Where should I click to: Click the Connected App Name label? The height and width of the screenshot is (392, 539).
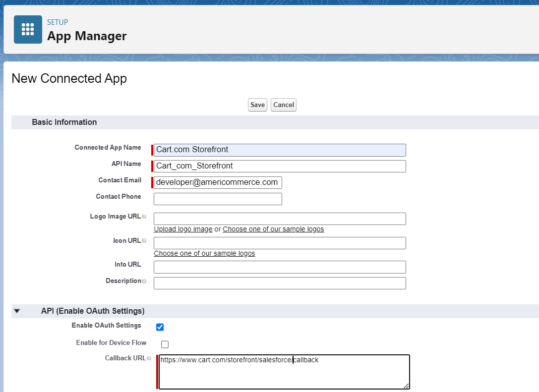pyautogui.click(x=108, y=147)
